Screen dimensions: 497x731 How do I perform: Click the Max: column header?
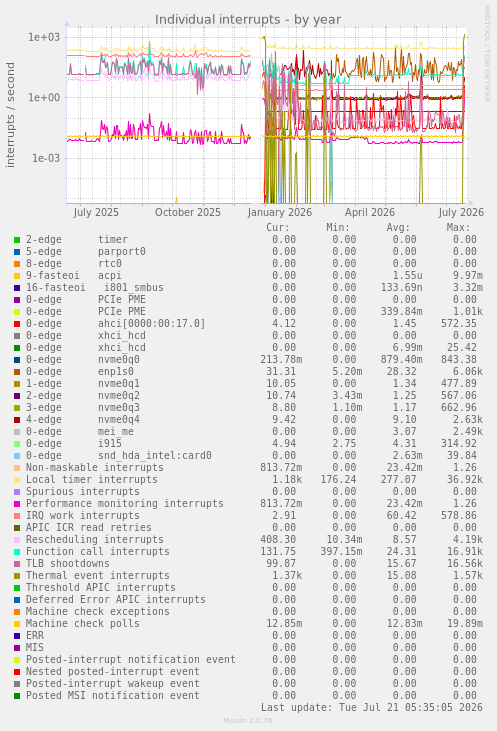click(458, 228)
